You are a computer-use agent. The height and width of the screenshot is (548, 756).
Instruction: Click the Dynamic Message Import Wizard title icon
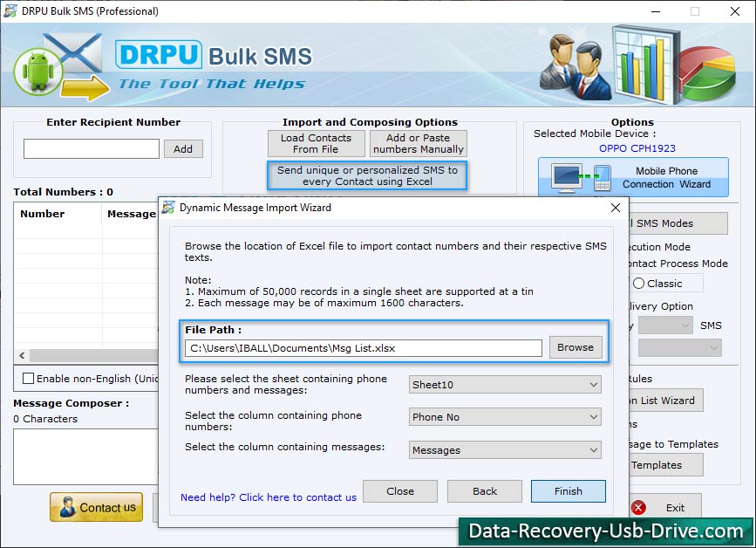click(168, 208)
